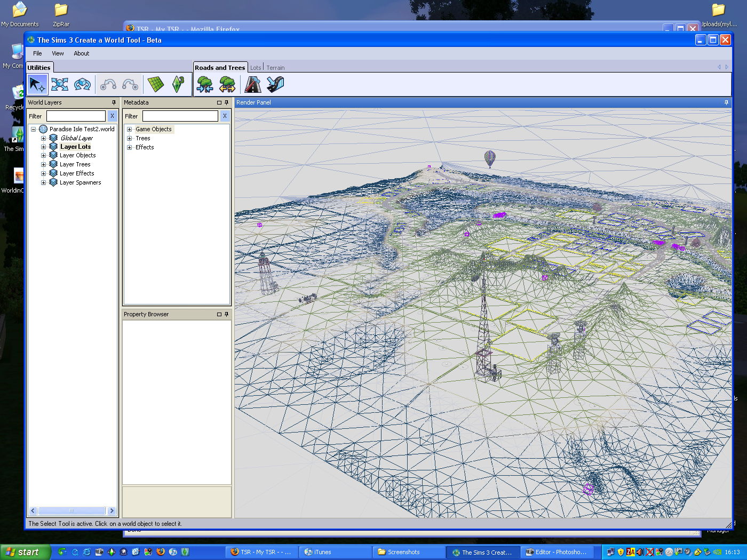Choose the Rotate object tool
The width and height of the screenshot is (747, 560).
[82, 84]
